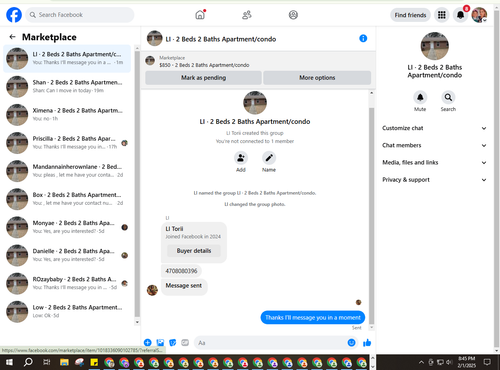This screenshot has height=370, width=500.
Task: Send a thumbs up like
Action: tap(367, 343)
